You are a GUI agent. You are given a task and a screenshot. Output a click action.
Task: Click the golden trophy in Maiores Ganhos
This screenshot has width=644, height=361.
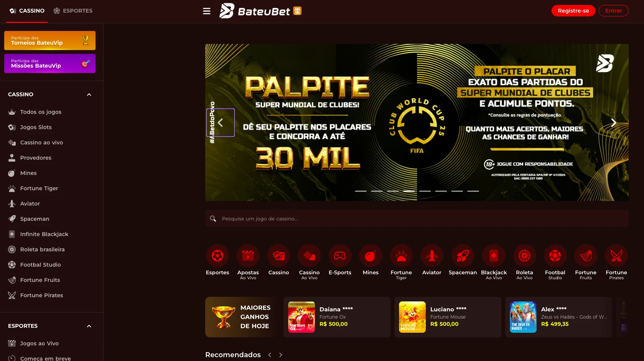(224, 317)
